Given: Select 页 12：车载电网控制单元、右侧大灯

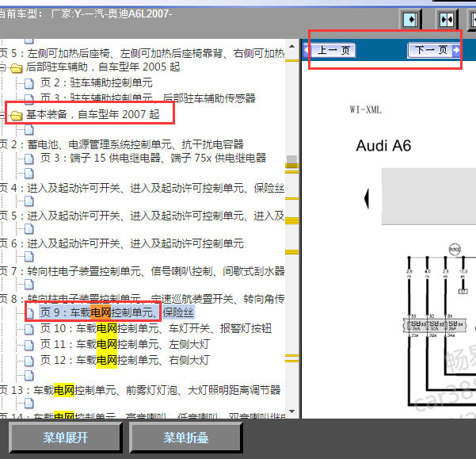Looking at the screenshot, I should pyautogui.click(x=125, y=360).
